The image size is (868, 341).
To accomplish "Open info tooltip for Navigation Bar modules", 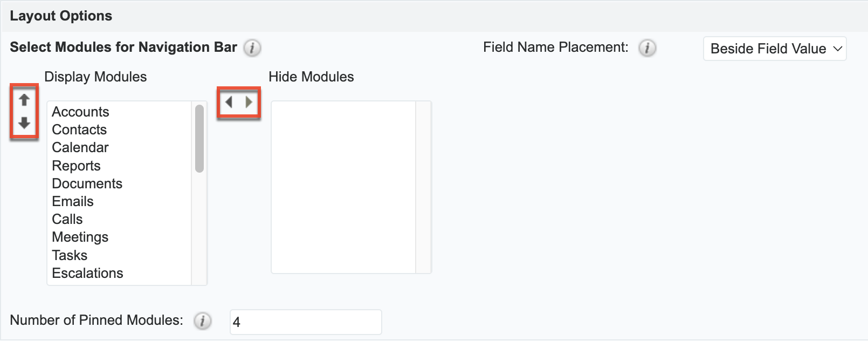I will pos(252,48).
